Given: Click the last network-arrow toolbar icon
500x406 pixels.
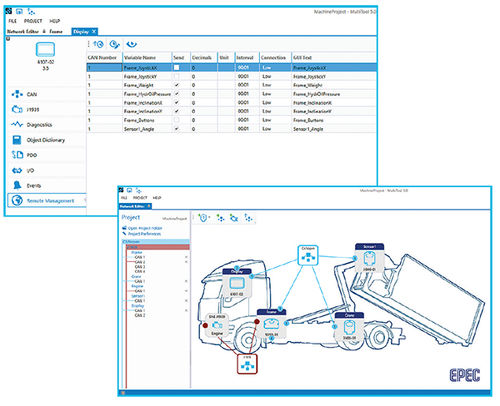Looking at the screenshot, I should tap(248, 218).
